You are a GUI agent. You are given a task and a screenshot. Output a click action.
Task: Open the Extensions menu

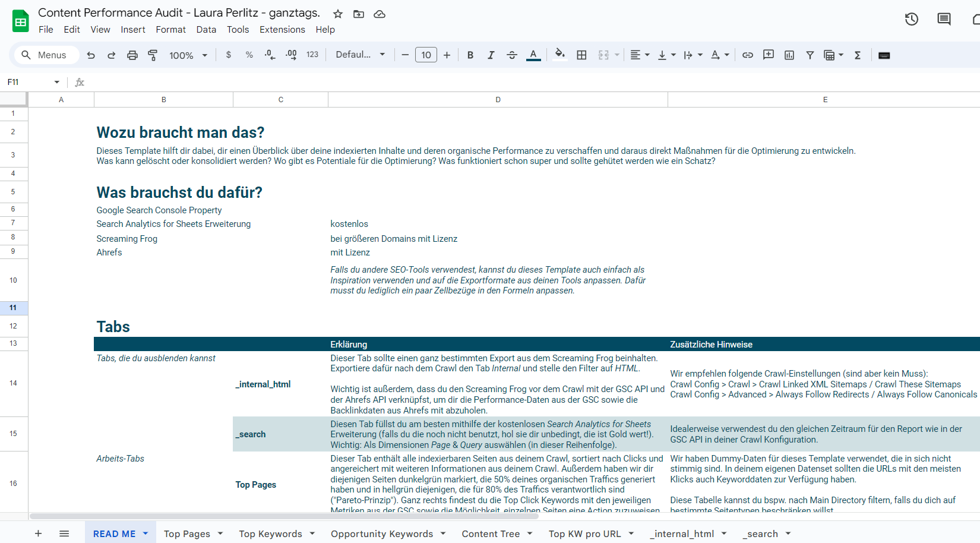(282, 30)
